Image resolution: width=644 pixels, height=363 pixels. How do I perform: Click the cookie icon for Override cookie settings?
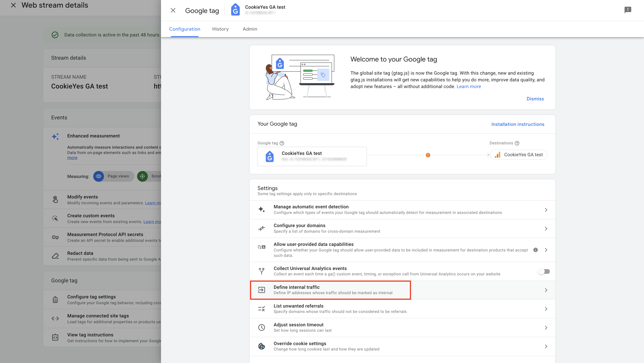[x=261, y=346]
